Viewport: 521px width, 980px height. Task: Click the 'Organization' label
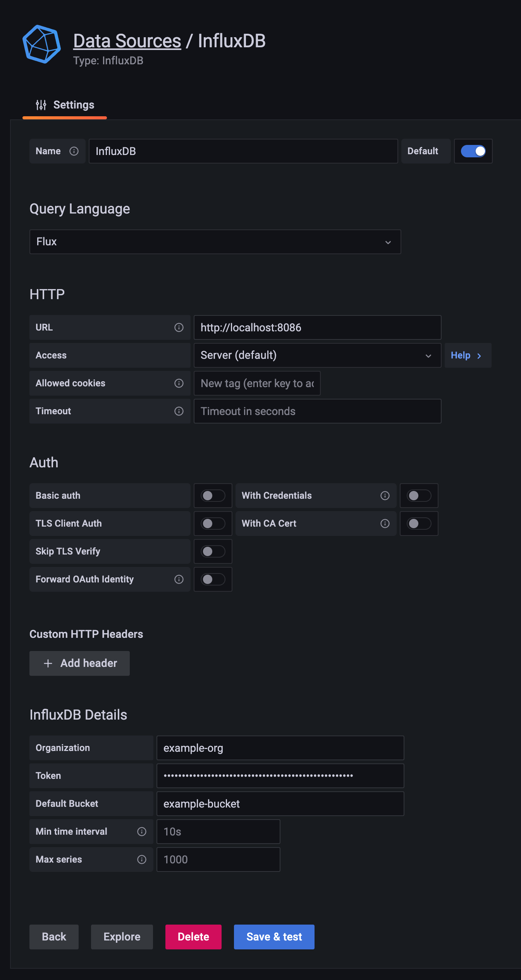tap(63, 748)
